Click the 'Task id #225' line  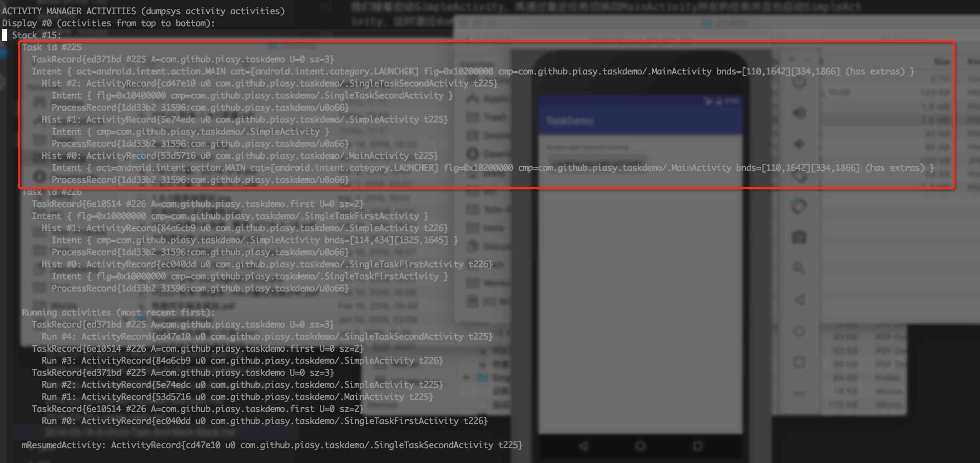51,47
